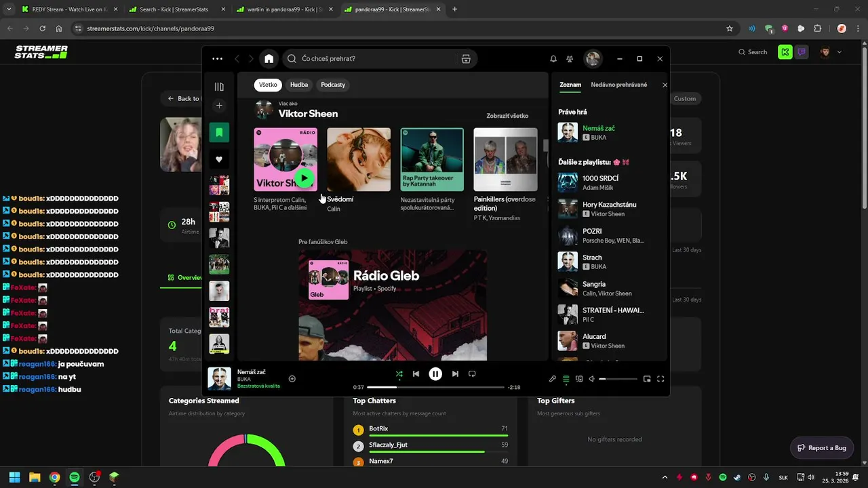Toggle shuffle in Spotify player
The image size is (868, 488).
(x=399, y=373)
